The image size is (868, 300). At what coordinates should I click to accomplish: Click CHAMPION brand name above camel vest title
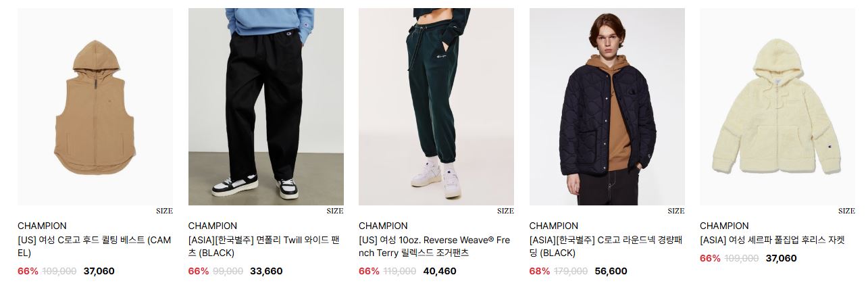pyautogui.click(x=42, y=226)
